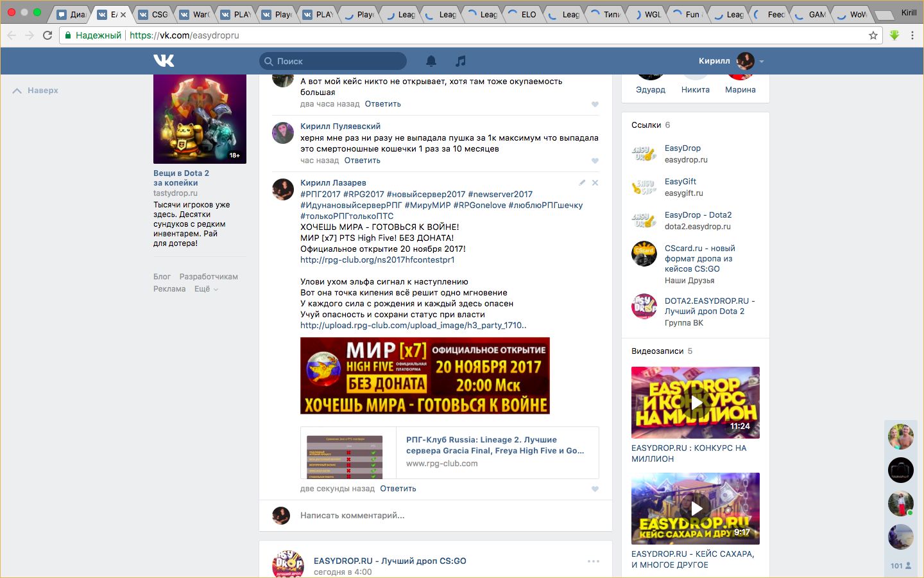Expand the Ещё menu in the footer
Image resolution: width=924 pixels, height=578 pixels.
click(x=207, y=289)
